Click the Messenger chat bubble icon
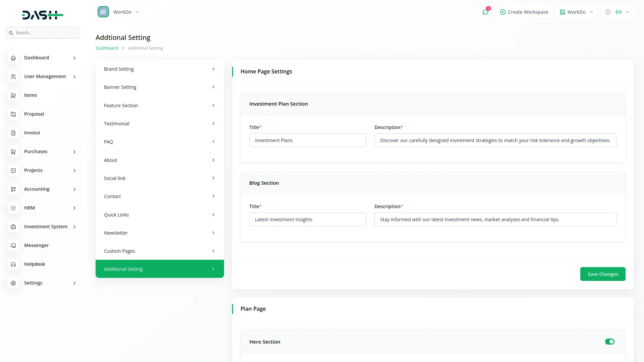This screenshot has width=644, height=362. [x=13, y=246]
